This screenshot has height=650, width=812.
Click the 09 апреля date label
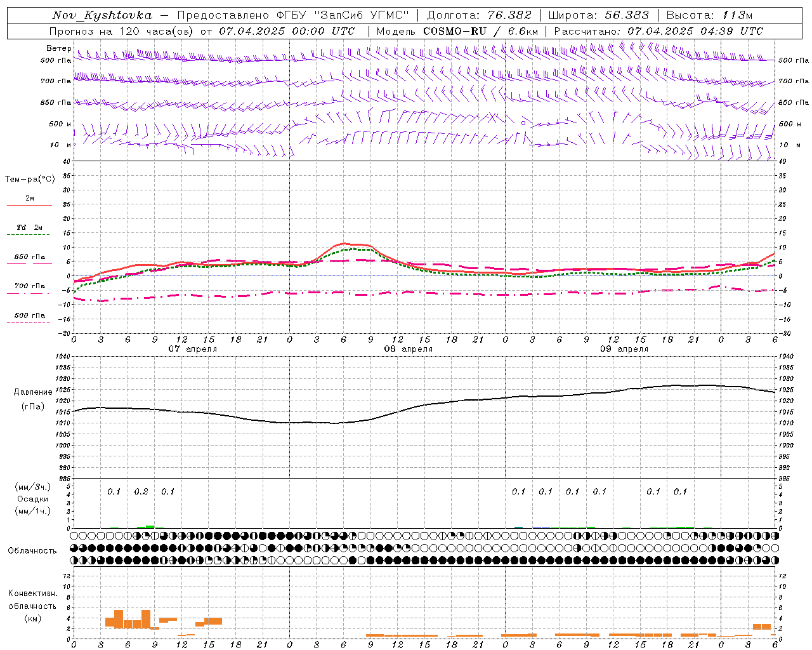tap(624, 349)
